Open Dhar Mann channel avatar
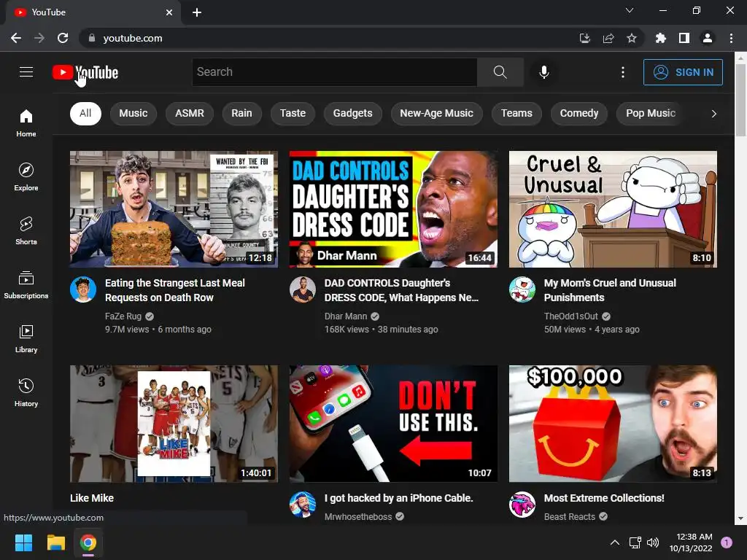 303,289
